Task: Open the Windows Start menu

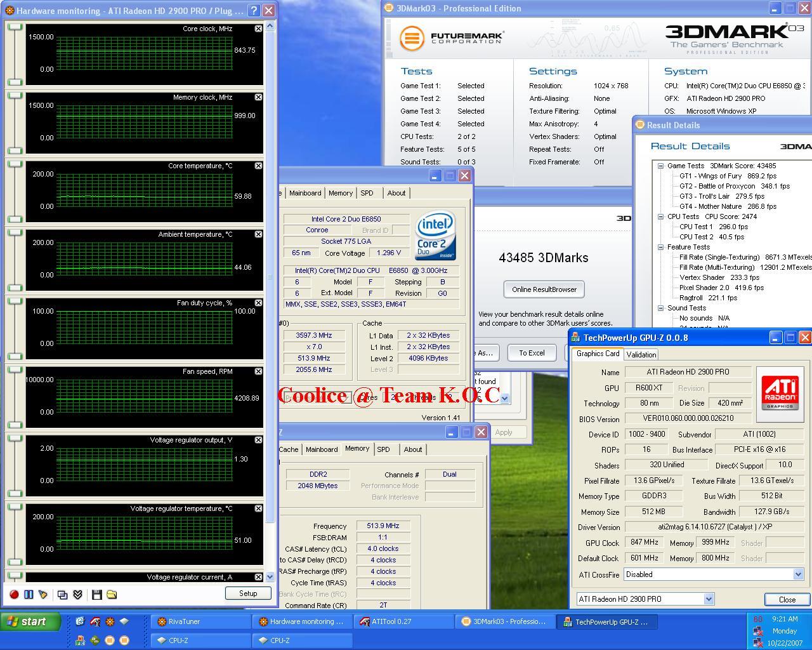Action: tap(30, 621)
